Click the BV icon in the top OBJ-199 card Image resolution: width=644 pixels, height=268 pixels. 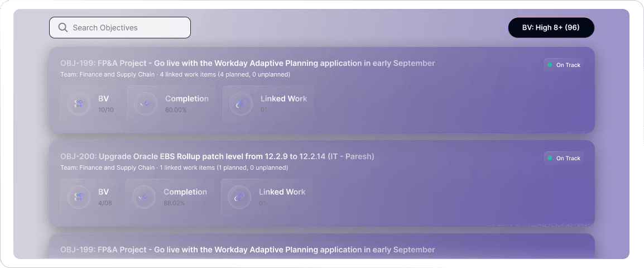[x=79, y=104]
